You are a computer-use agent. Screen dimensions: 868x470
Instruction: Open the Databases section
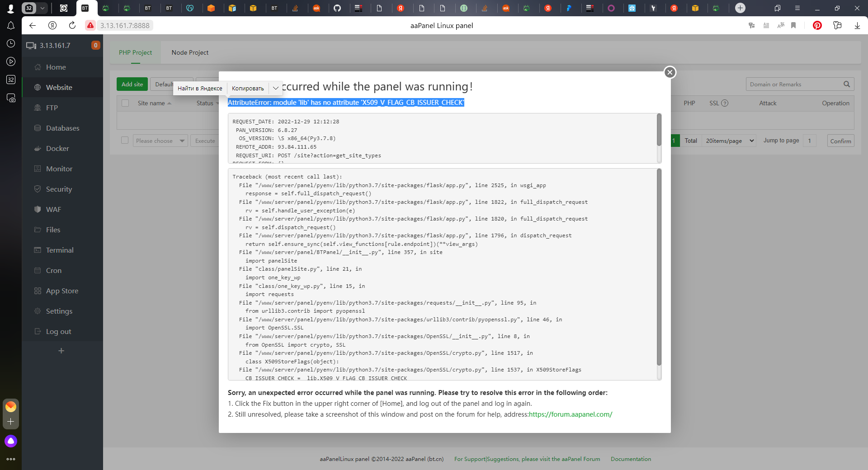(x=62, y=128)
